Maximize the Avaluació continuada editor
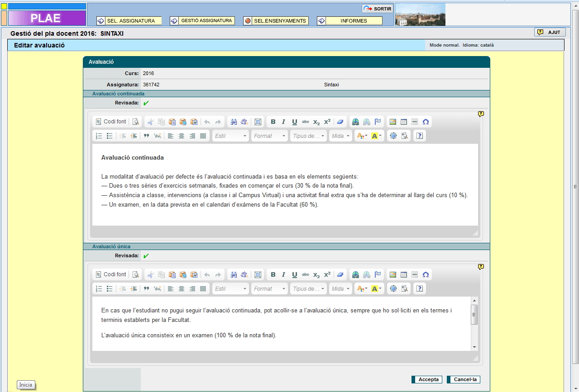Screen dimensions: 579x392 [x=393, y=136]
